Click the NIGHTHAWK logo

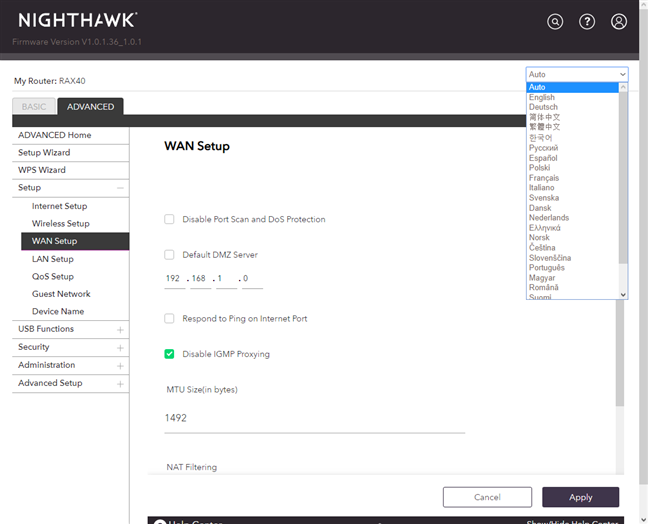point(78,20)
